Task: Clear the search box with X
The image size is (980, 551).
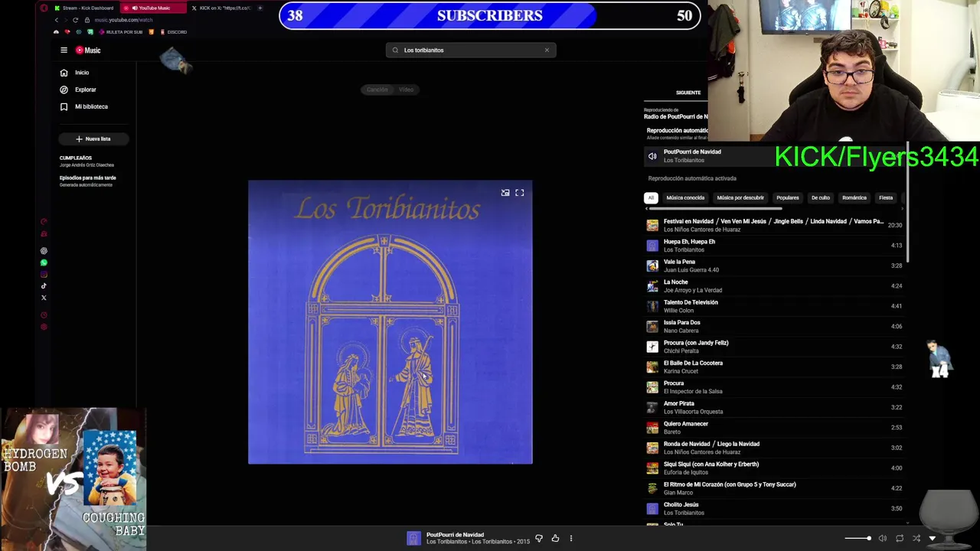Action: (547, 51)
